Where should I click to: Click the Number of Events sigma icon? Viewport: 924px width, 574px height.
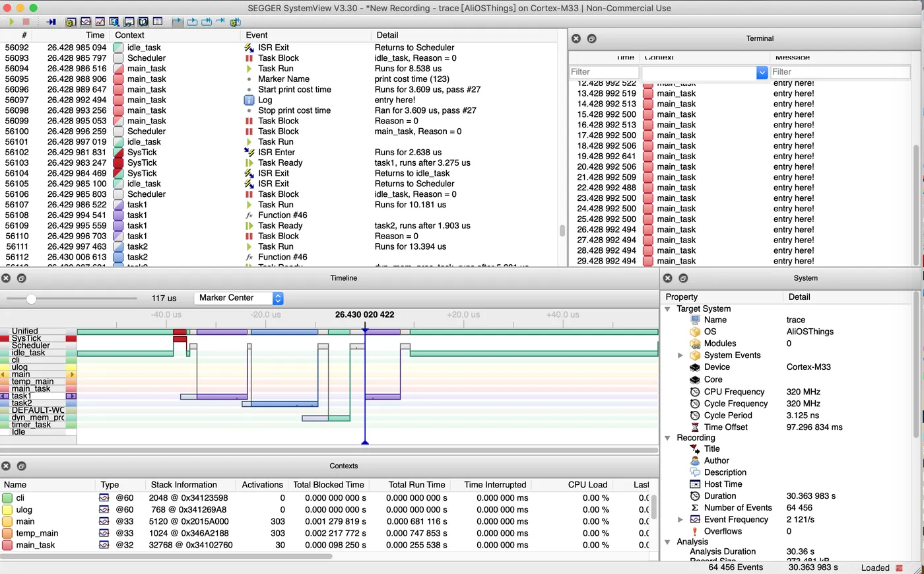(x=695, y=508)
